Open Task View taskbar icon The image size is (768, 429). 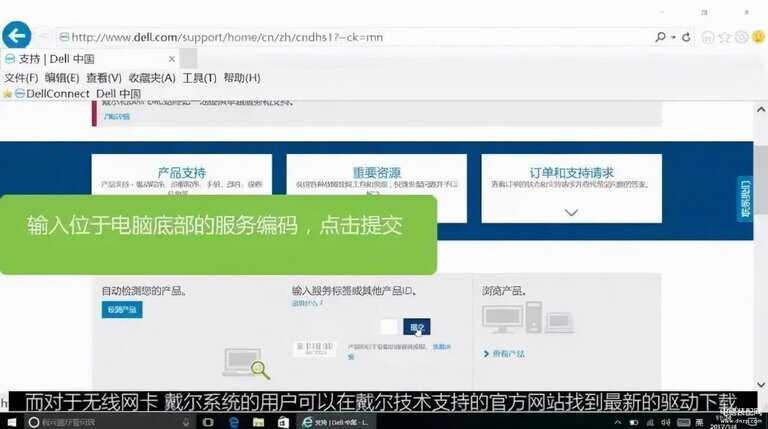click(208, 422)
